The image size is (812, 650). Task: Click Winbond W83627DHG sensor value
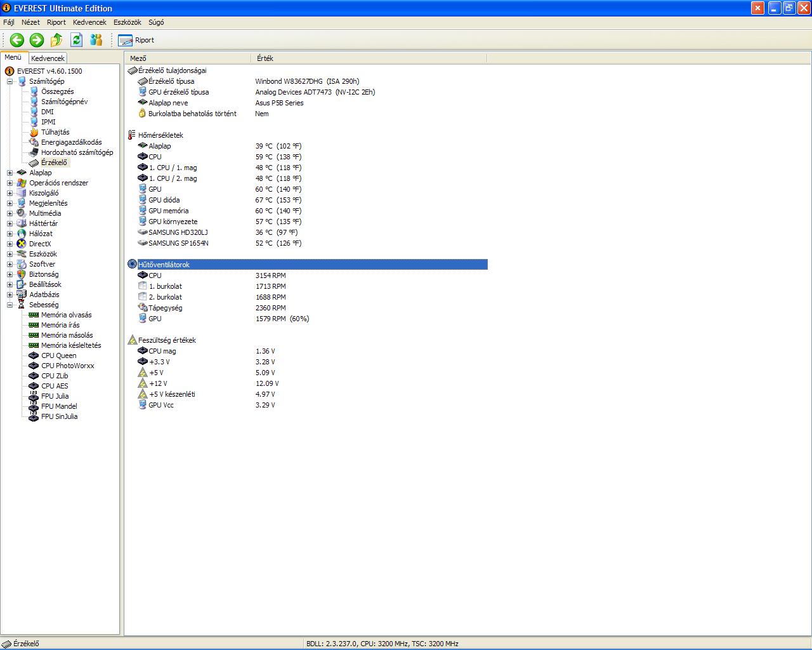(x=307, y=81)
